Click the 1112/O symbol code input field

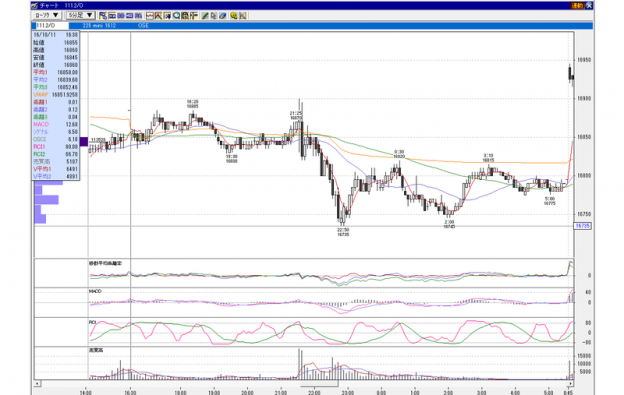coord(51,25)
